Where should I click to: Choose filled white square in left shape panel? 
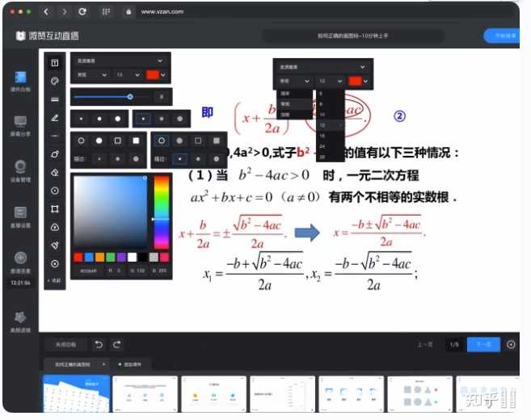click(136, 141)
